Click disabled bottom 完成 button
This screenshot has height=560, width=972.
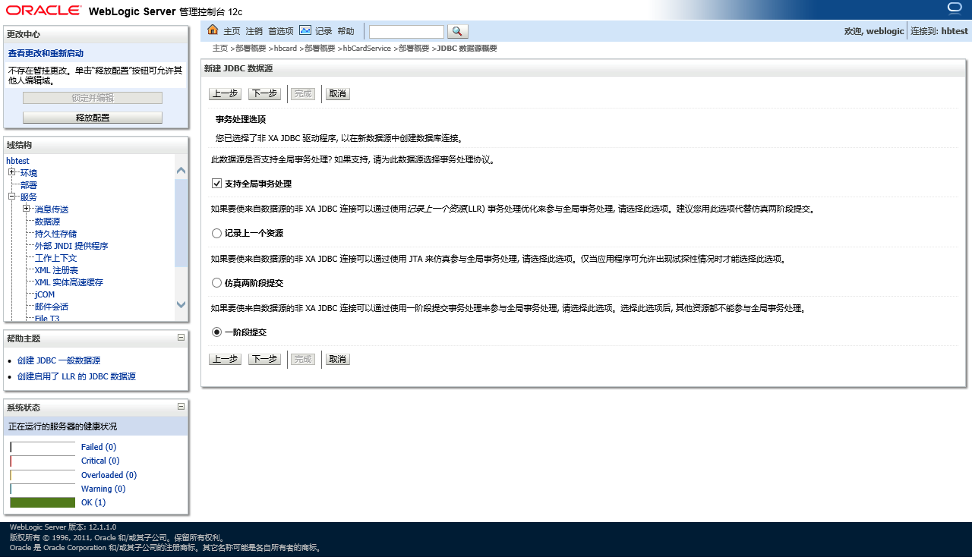[x=303, y=360]
